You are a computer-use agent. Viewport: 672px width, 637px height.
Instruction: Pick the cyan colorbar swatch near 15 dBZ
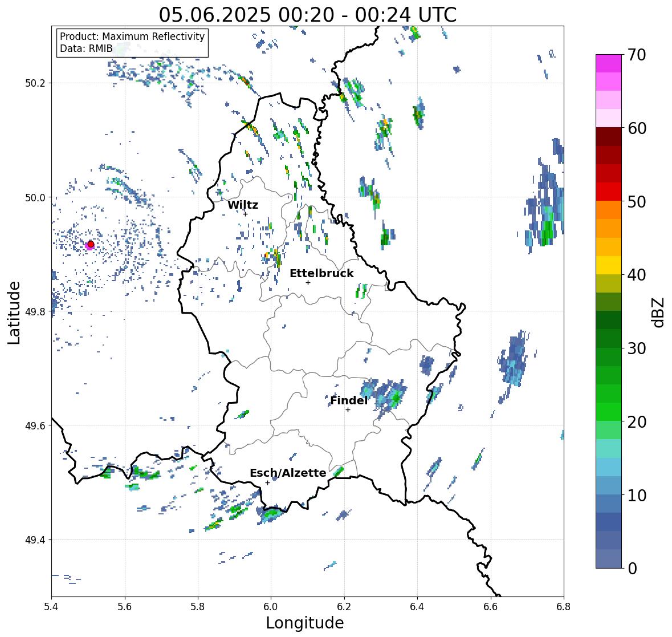pos(609,467)
